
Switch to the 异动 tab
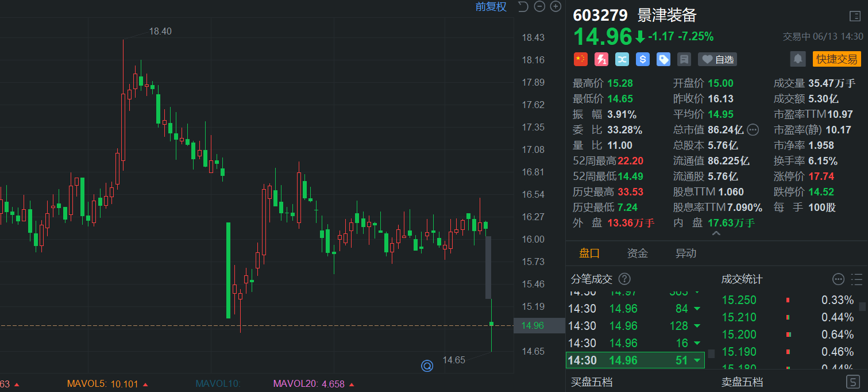(x=686, y=253)
